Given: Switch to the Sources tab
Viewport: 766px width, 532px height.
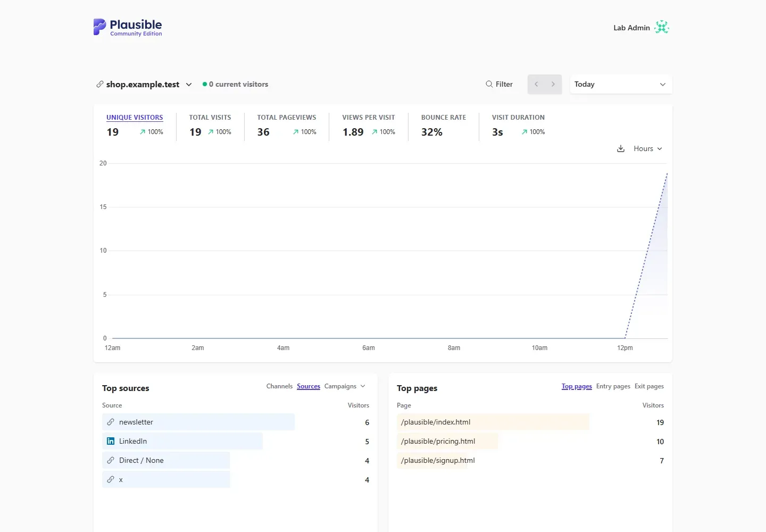Looking at the screenshot, I should click(309, 386).
